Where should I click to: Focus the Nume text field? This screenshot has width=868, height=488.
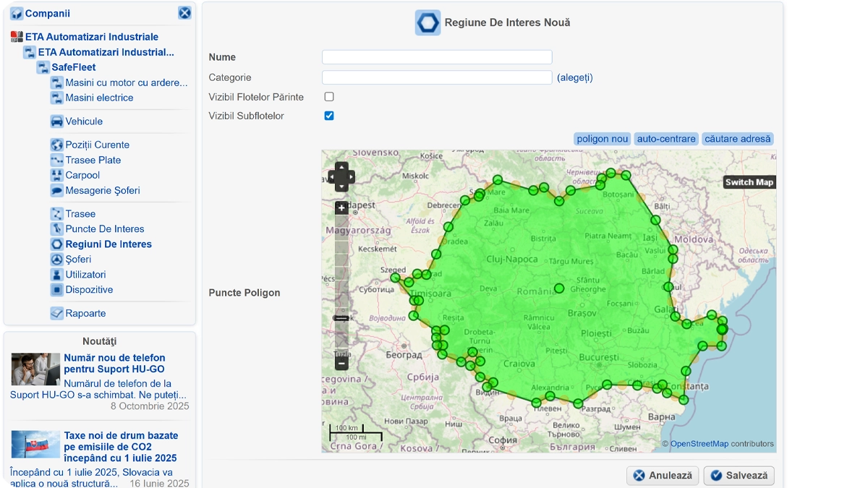pos(436,57)
